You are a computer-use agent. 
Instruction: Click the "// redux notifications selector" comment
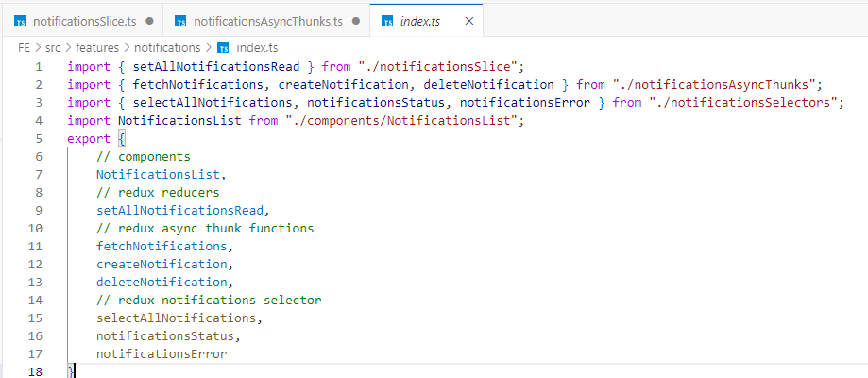tap(209, 300)
